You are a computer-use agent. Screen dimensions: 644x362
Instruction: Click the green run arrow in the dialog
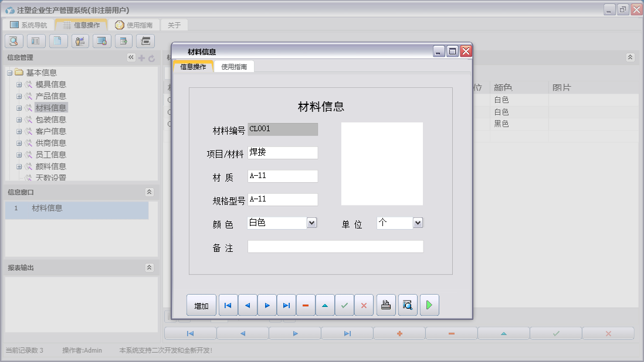coord(429,305)
